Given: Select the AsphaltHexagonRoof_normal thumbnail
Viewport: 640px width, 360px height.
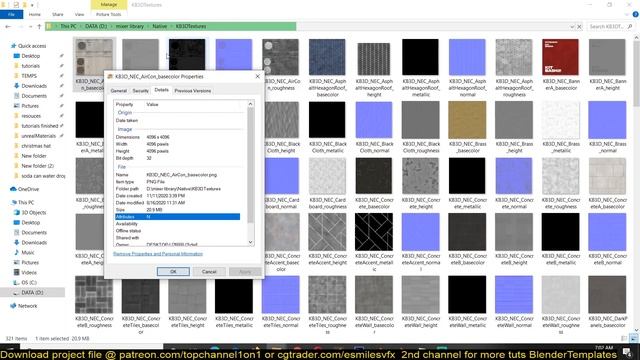Looking at the screenshot, I should 467,57.
